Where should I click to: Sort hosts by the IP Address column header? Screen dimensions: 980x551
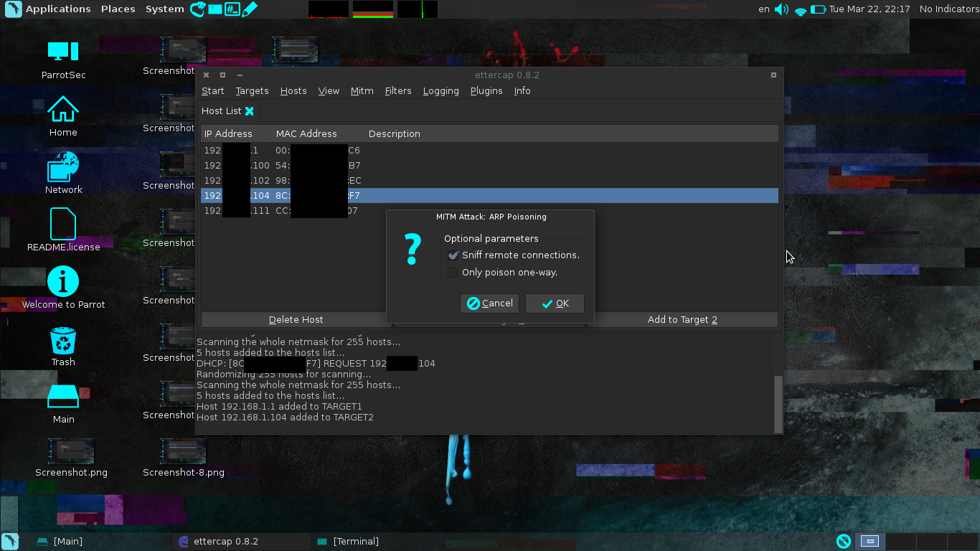point(237,134)
